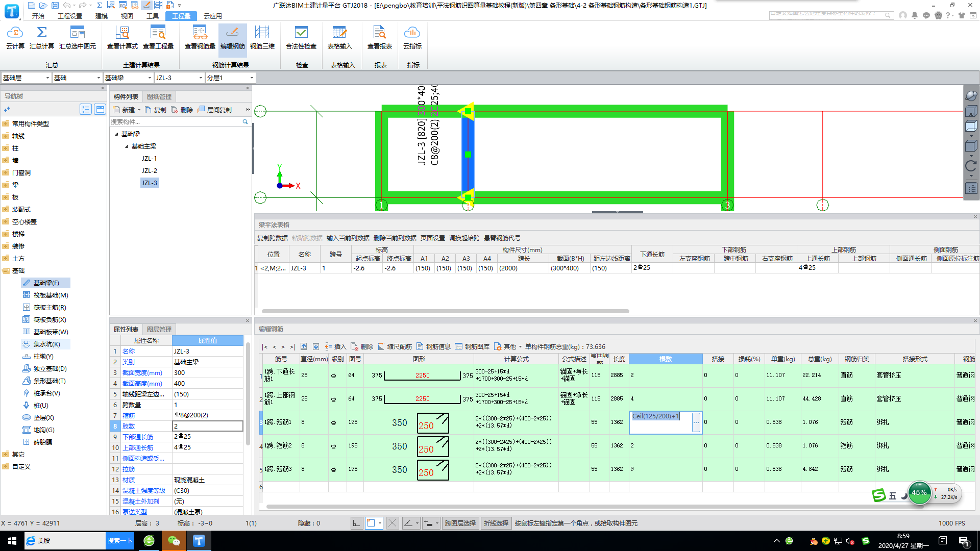
Task: Expand the 基础梁 (Foundation Beam) tree item
Action: 116,134
